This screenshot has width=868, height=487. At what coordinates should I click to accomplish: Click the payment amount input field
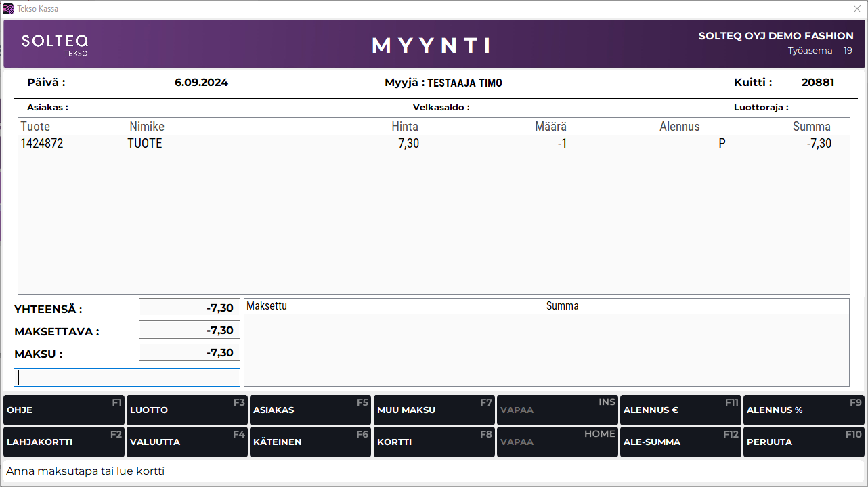(127, 377)
